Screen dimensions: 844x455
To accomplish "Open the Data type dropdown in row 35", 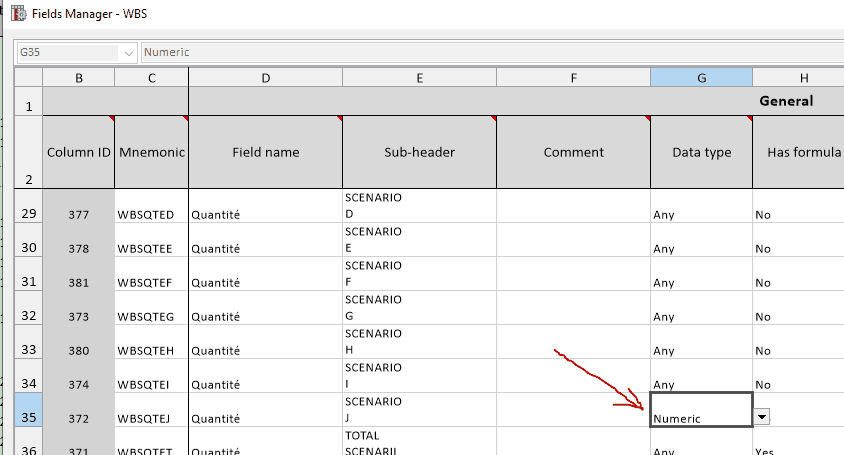I will [762, 416].
